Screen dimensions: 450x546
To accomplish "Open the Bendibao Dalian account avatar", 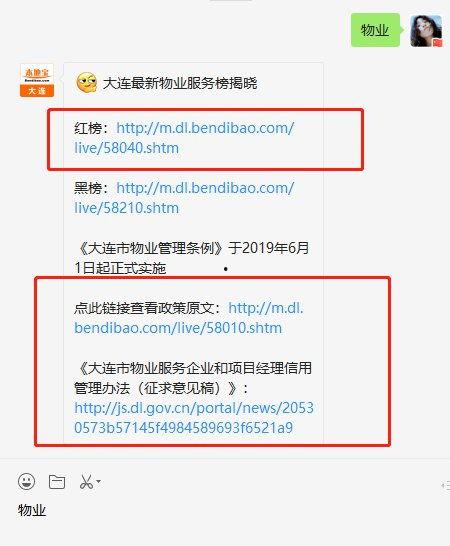I will pyautogui.click(x=37, y=80).
